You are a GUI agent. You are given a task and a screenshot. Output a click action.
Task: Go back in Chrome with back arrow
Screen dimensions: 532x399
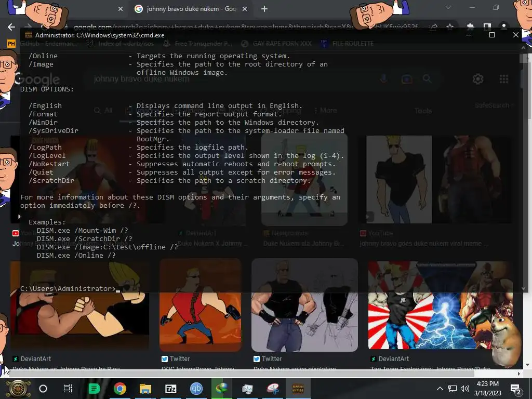pyautogui.click(x=11, y=27)
